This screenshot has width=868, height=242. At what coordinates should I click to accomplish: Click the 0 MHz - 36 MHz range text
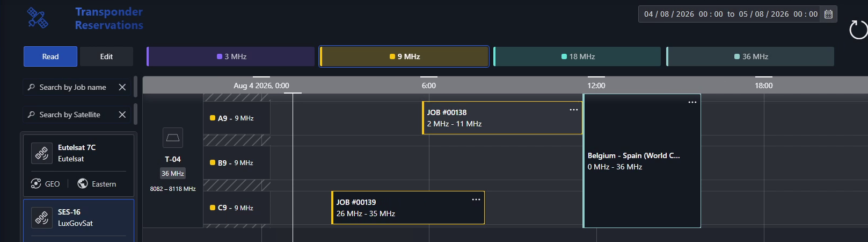pos(615,167)
